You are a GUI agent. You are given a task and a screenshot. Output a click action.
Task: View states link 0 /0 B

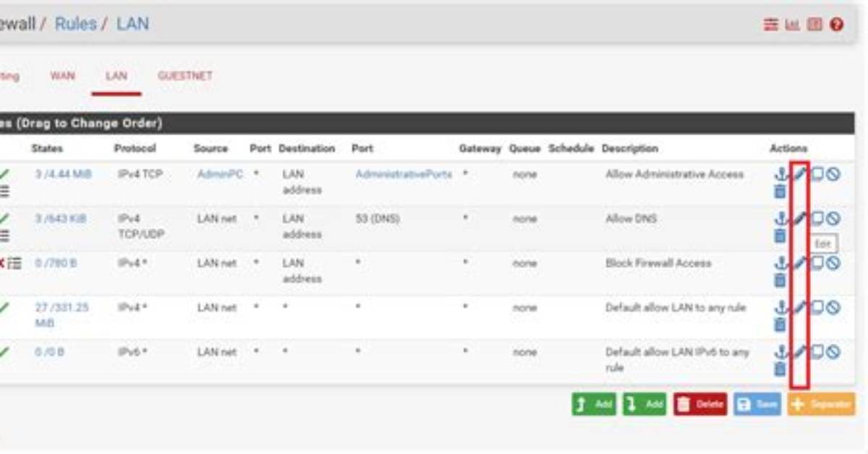click(49, 351)
